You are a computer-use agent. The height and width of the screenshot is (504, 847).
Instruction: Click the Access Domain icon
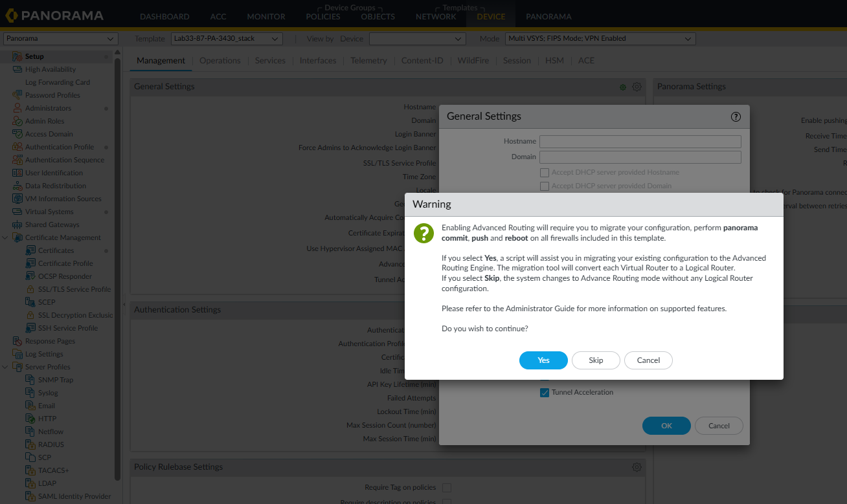(x=17, y=134)
